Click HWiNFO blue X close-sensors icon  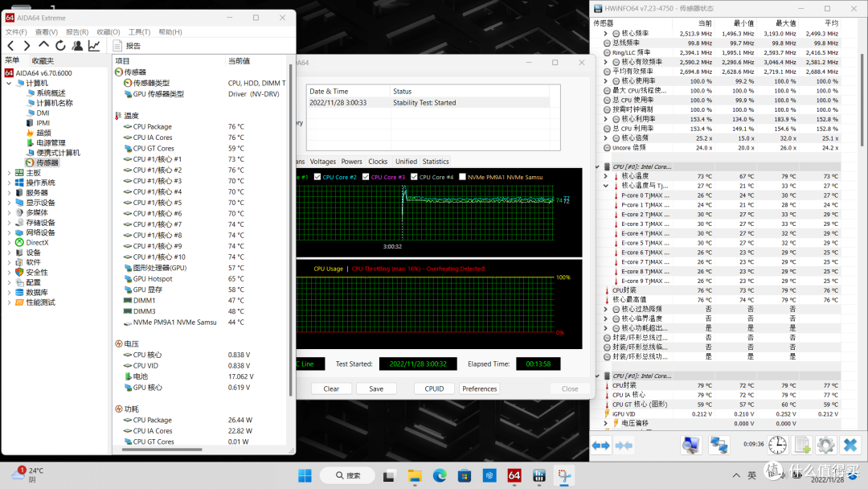pyautogui.click(x=850, y=445)
